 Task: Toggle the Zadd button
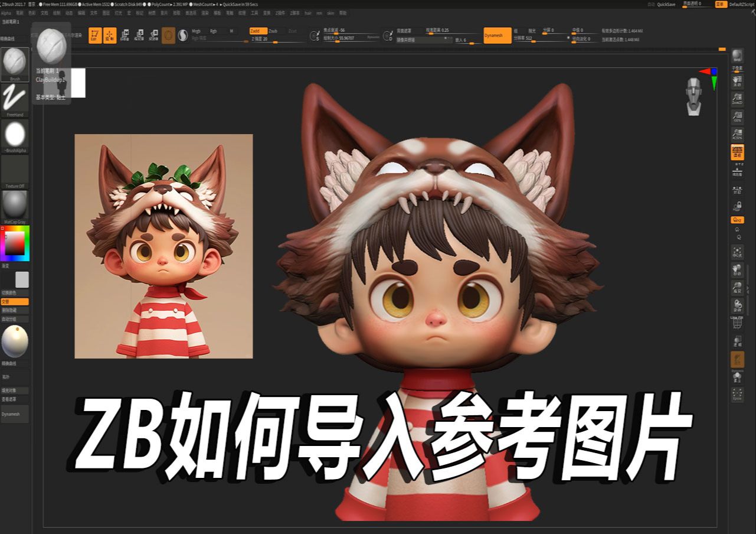click(258, 31)
